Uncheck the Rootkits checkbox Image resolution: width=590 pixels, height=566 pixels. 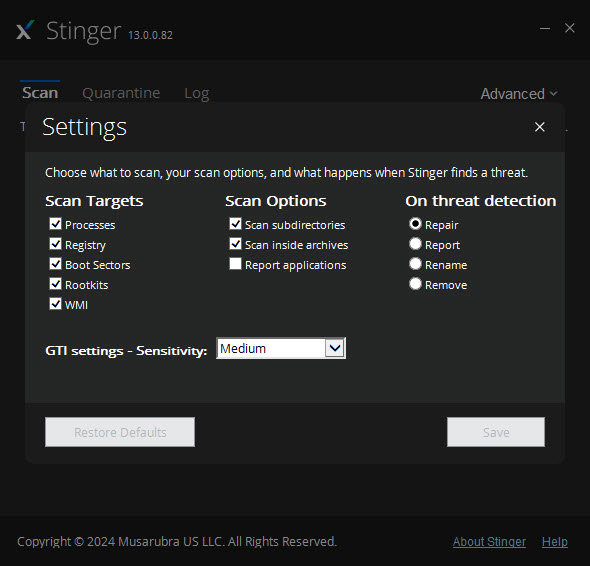[x=55, y=284]
